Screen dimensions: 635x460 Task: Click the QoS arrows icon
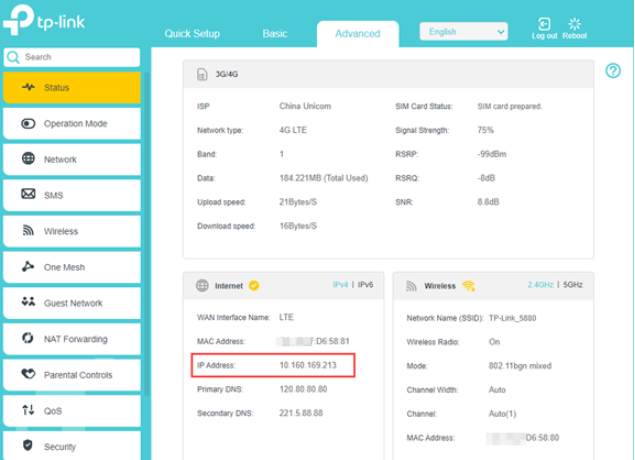28,410
